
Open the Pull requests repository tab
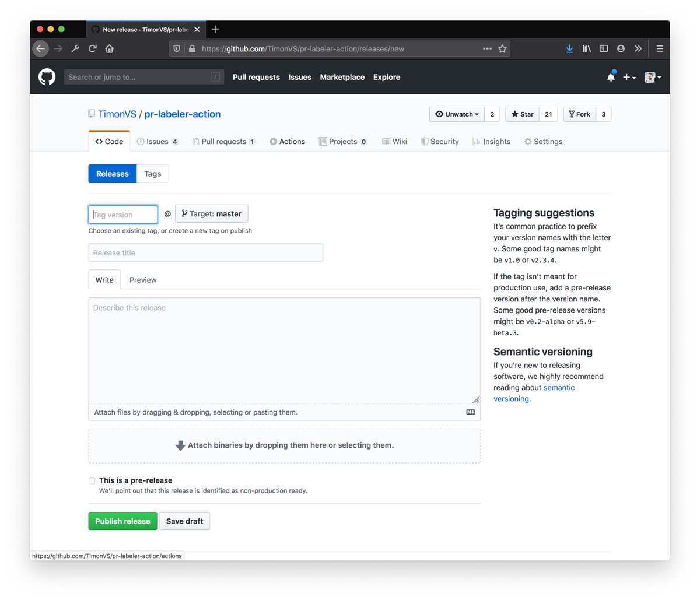coord(224,142)
